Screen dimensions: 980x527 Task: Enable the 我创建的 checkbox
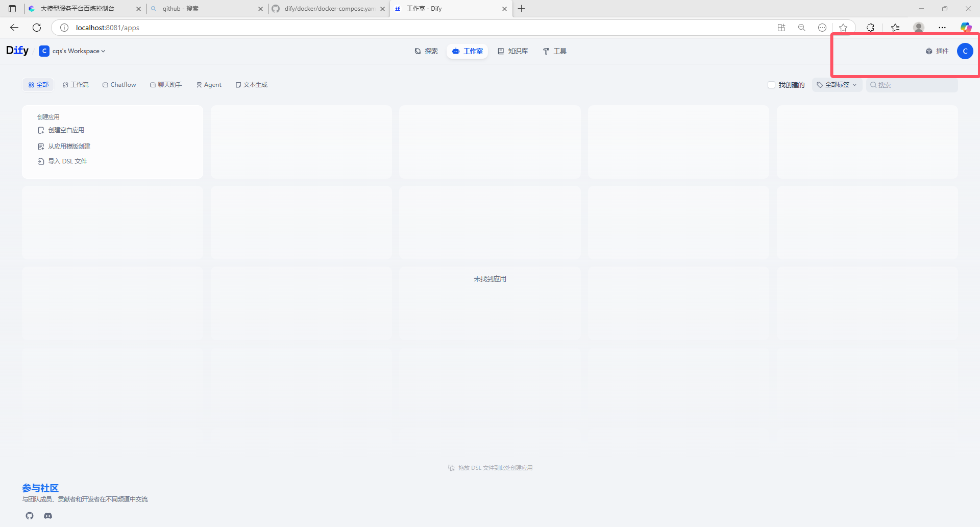pyautogui.click(x=772, y=85)
